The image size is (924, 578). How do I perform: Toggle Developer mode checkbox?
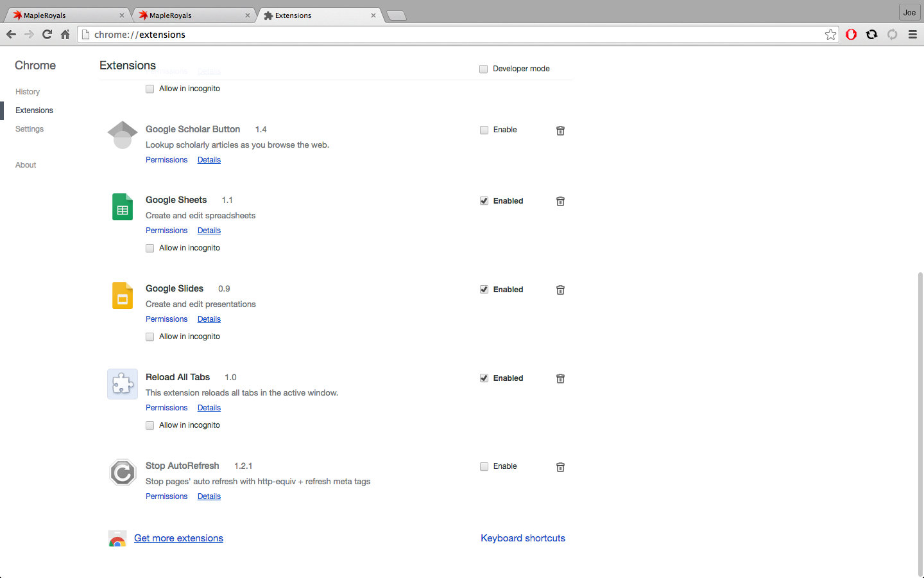(484, 69)
